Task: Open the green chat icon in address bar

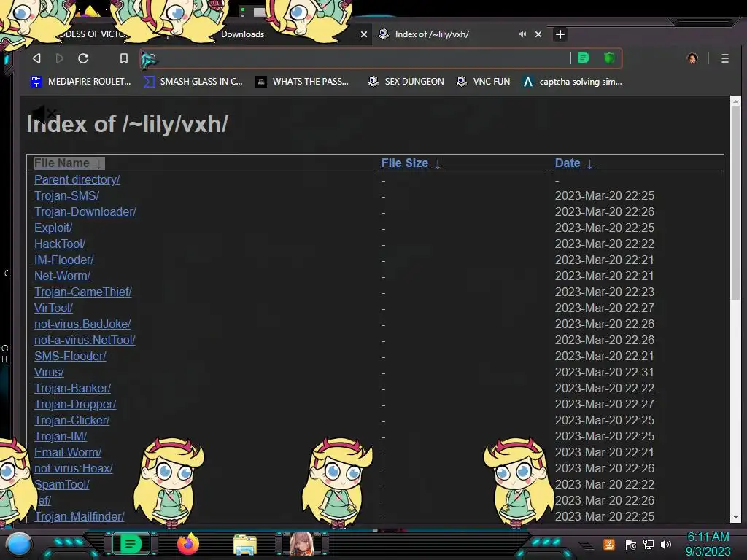Action: click(x=584, y=58)
